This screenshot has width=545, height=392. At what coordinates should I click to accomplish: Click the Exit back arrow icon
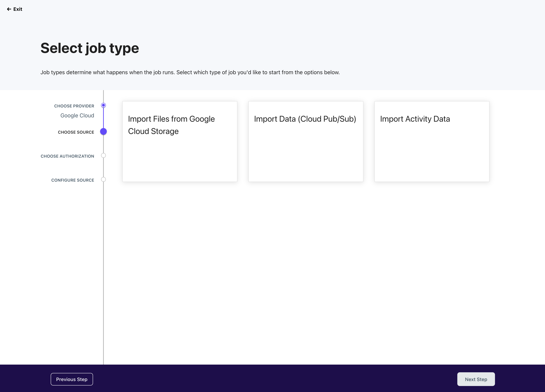[x=9, y=9]
